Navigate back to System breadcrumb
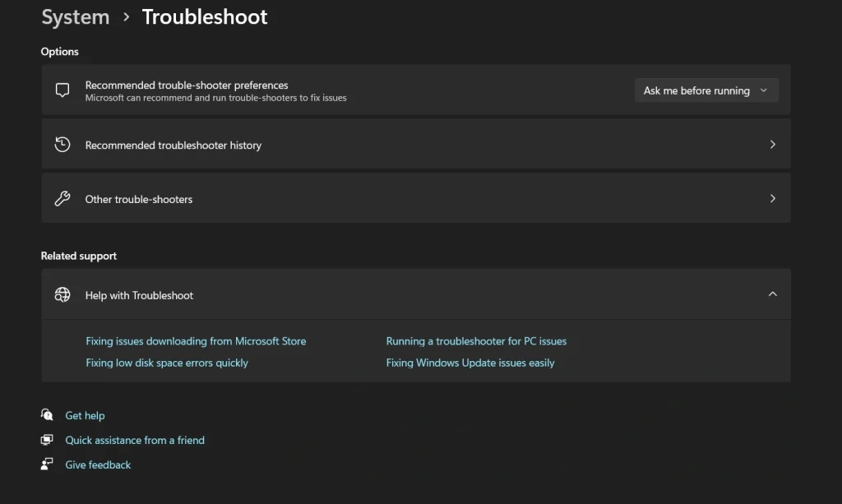Viewport: 842px width, 504px height. tap(76, 17)
